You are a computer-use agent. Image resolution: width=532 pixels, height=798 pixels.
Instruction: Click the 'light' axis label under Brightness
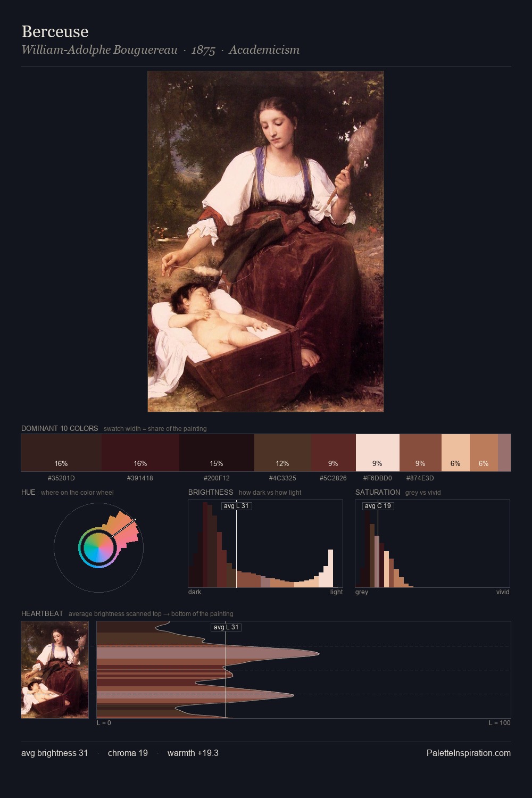[336, 592]
